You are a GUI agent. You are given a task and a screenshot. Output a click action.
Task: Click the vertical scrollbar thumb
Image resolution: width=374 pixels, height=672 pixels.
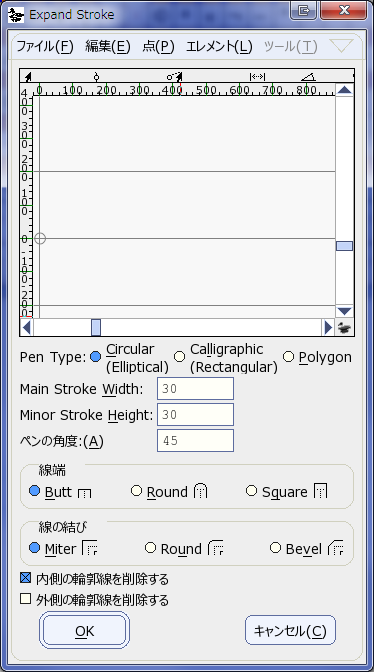click(x=344, y=246)
